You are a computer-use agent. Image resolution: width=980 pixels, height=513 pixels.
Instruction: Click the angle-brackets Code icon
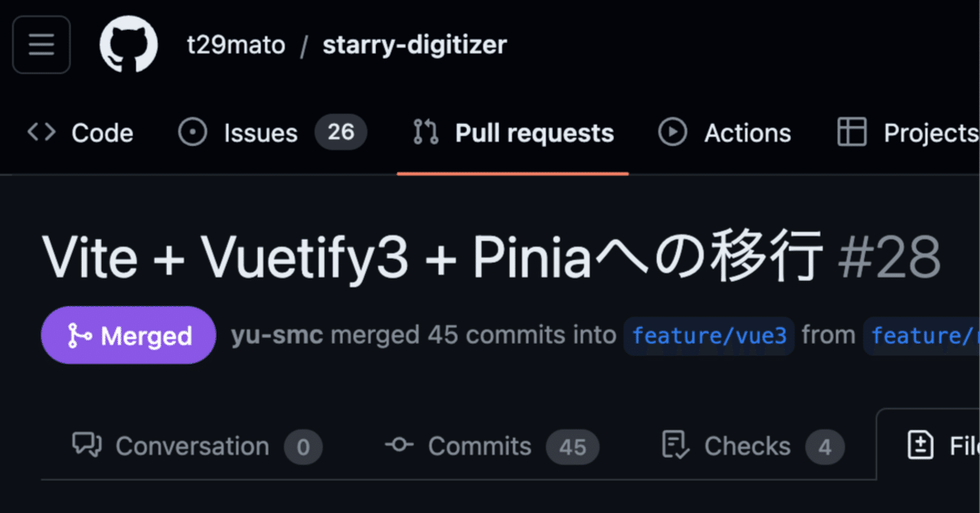pos(41,132)
